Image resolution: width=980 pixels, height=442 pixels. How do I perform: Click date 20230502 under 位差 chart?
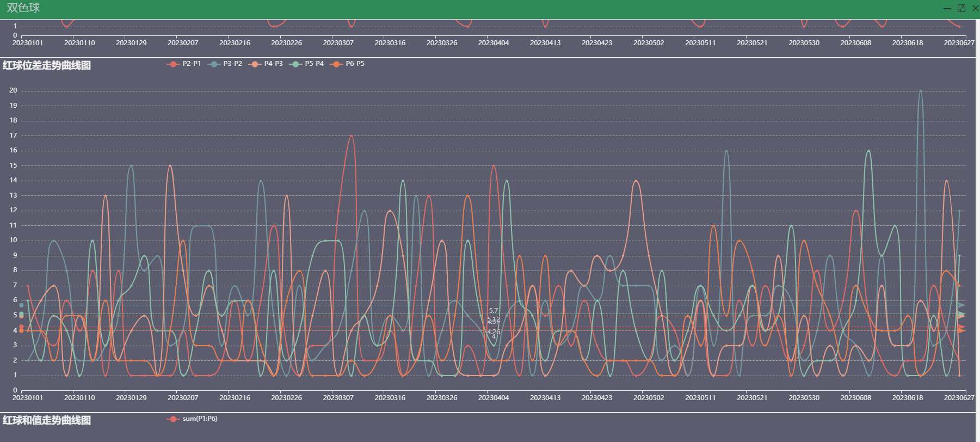(649, 398)
